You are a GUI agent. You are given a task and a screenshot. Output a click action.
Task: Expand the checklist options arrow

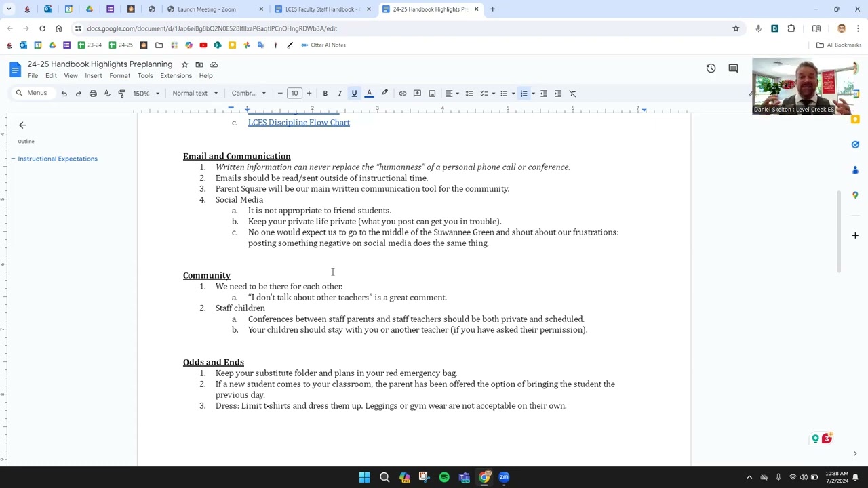click(493, 94)
